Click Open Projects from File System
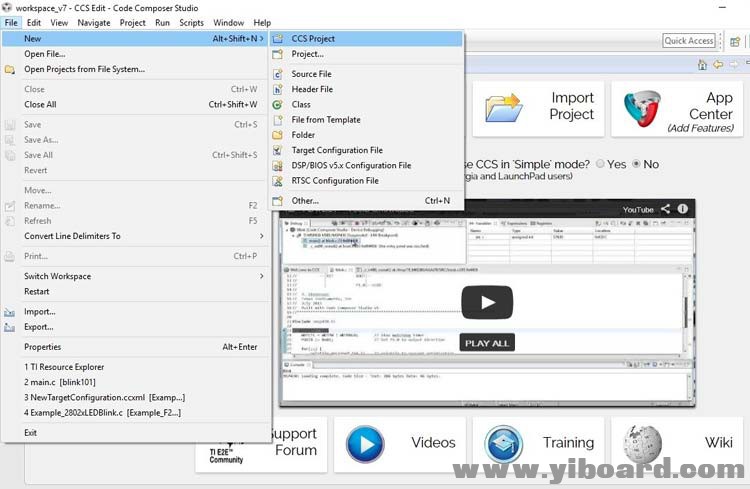 tap(84, 69)
